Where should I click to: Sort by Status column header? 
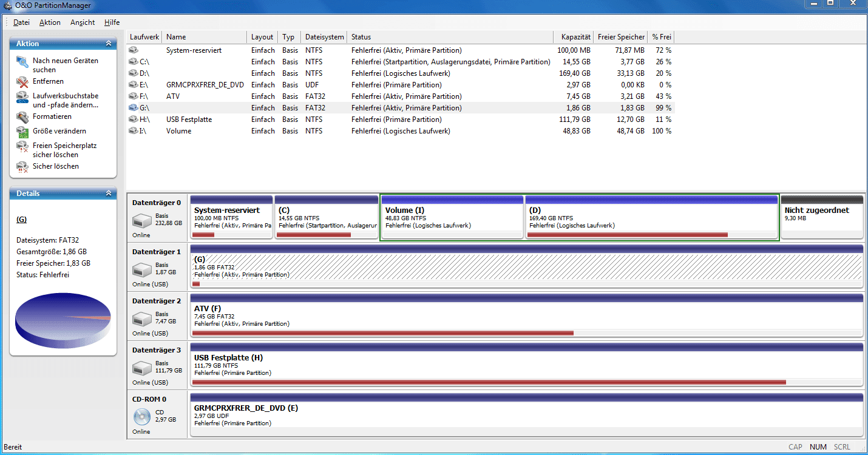[450, 37]
